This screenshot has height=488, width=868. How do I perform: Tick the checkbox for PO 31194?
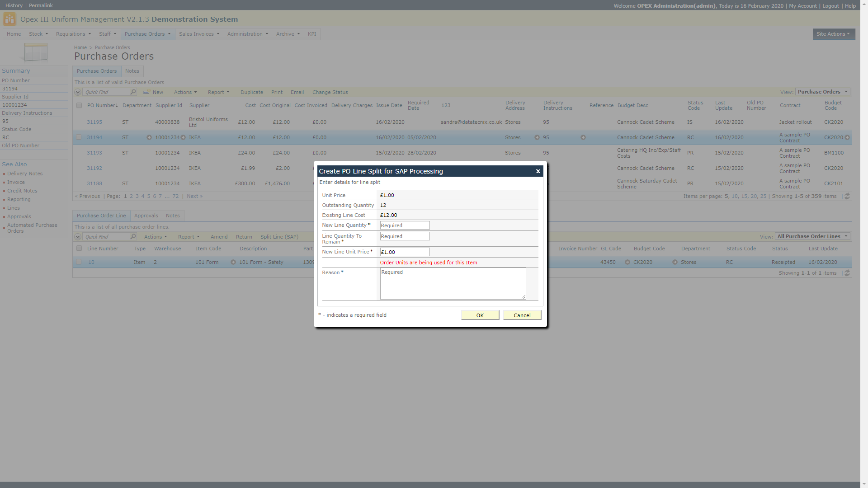point(79,137)
